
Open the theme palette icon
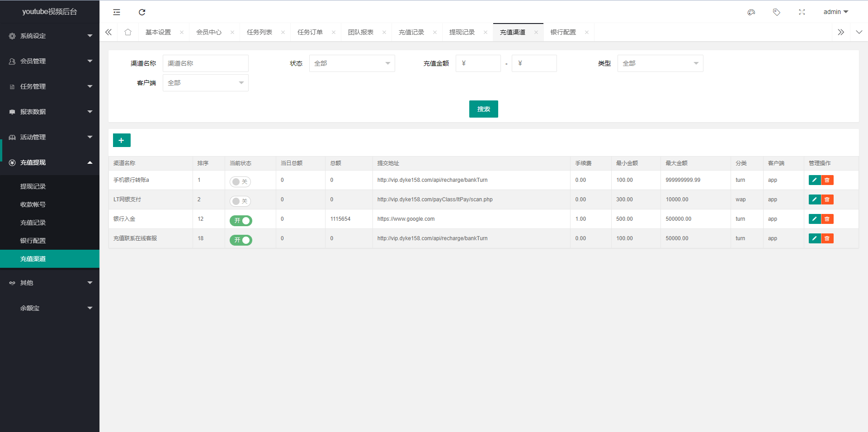coord(751,12)
